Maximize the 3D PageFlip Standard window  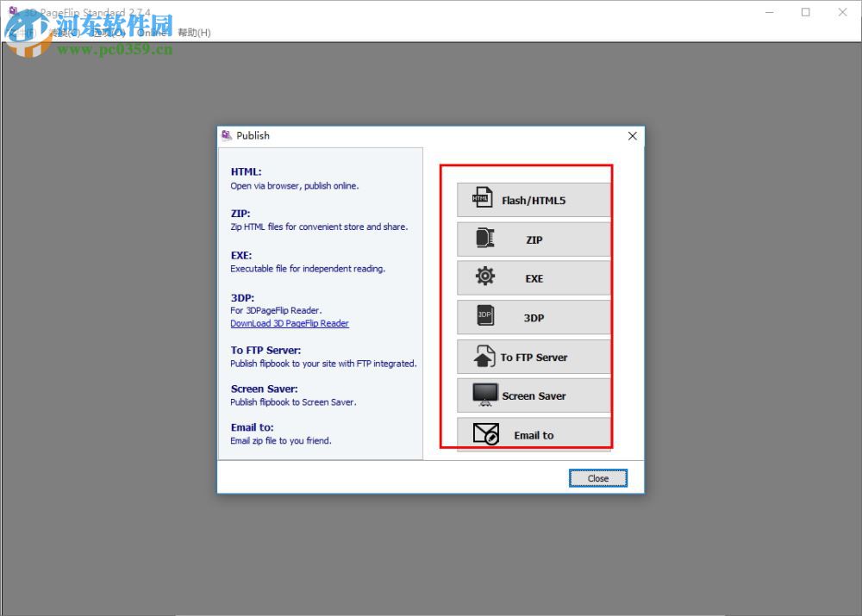click(805, 12)
